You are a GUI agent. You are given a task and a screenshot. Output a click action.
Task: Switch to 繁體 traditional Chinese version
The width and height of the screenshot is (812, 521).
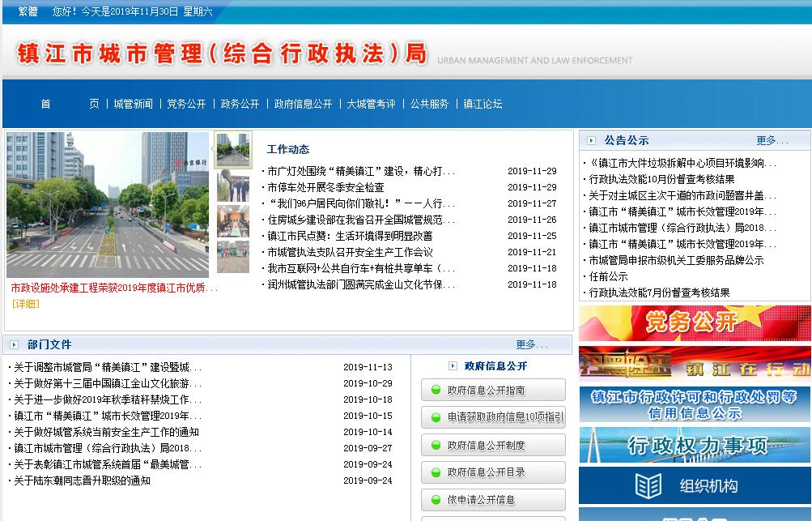[x=28, y=11]
